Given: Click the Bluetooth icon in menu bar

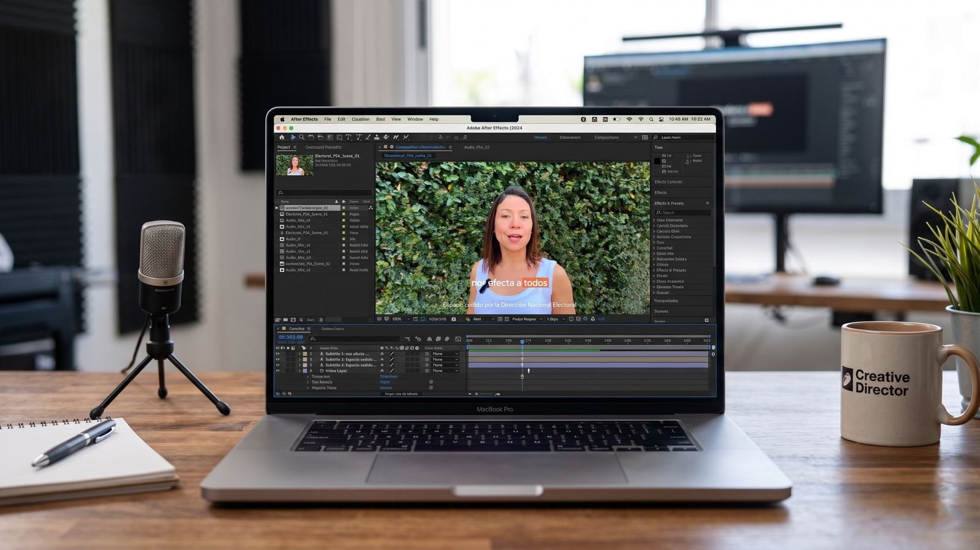Looking at the screenshot, I should [584, 119].
